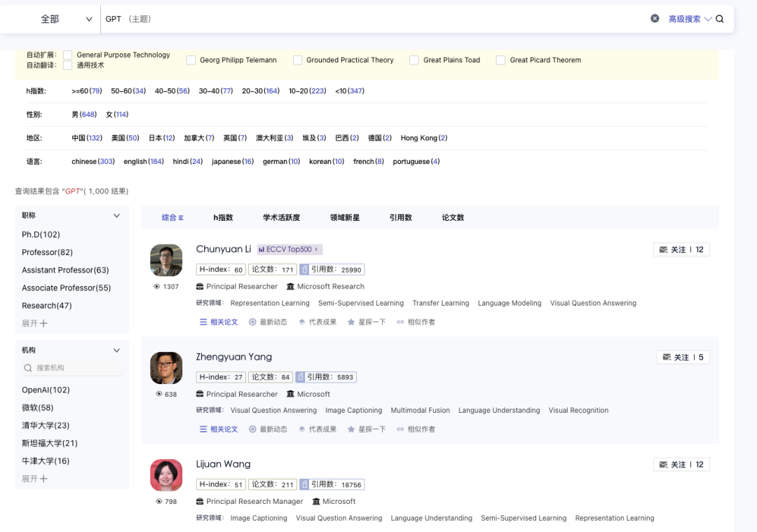Expand the 高级搜索 options
757x532 pixels.
(686, 18)
